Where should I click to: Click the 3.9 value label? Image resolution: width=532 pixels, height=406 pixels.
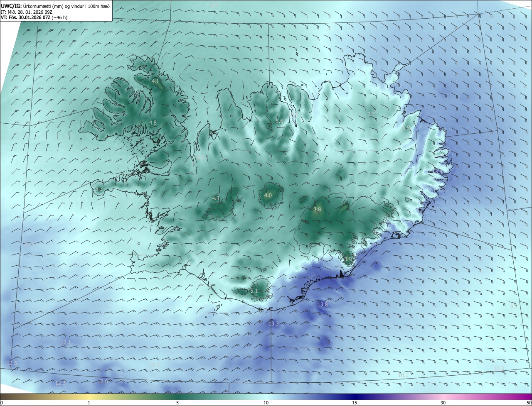[348, 259]
